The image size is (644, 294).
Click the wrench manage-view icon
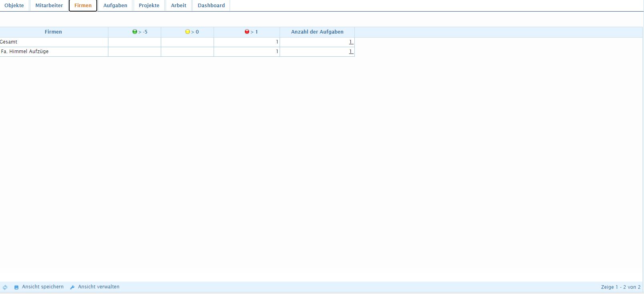(x=72, y=287)
